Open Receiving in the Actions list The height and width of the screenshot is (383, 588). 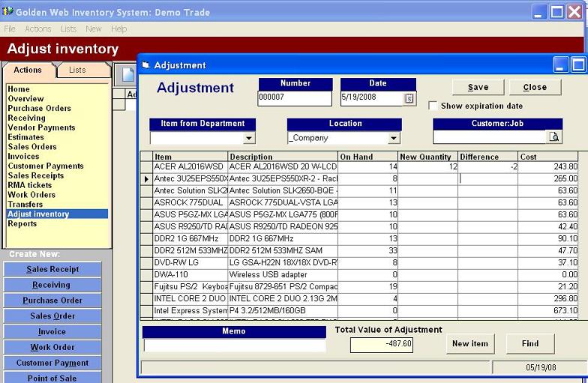[27, 118]
